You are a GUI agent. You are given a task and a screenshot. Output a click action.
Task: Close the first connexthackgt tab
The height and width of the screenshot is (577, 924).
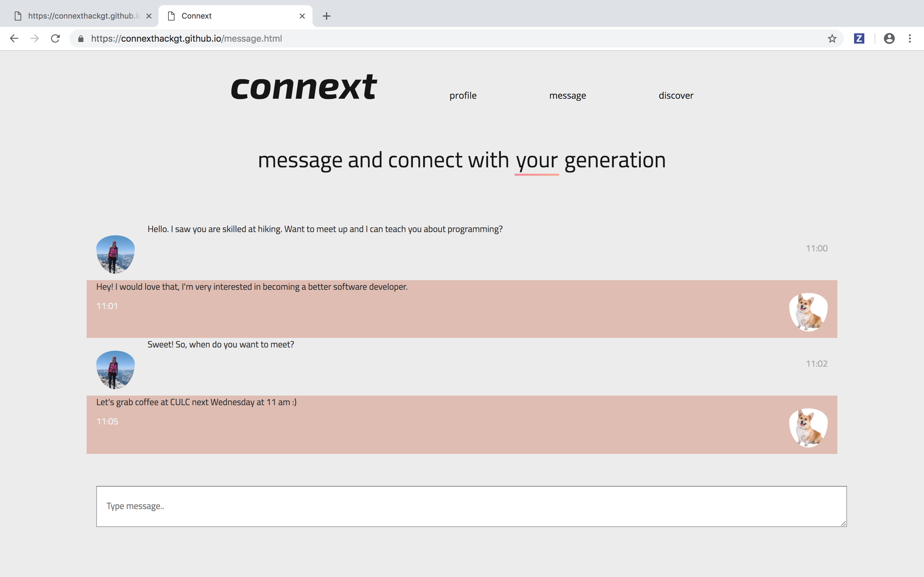[x=149, y=16]
